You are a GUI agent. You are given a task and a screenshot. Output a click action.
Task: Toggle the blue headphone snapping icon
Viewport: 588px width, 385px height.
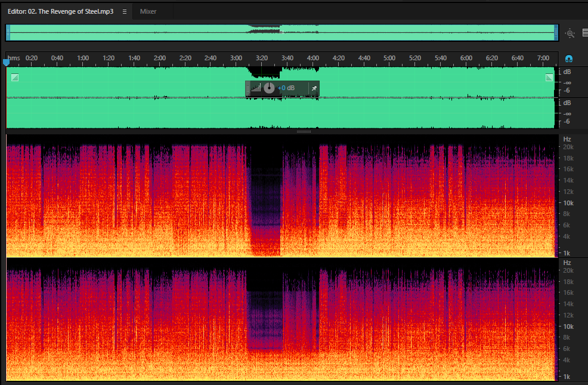[569, 58]
